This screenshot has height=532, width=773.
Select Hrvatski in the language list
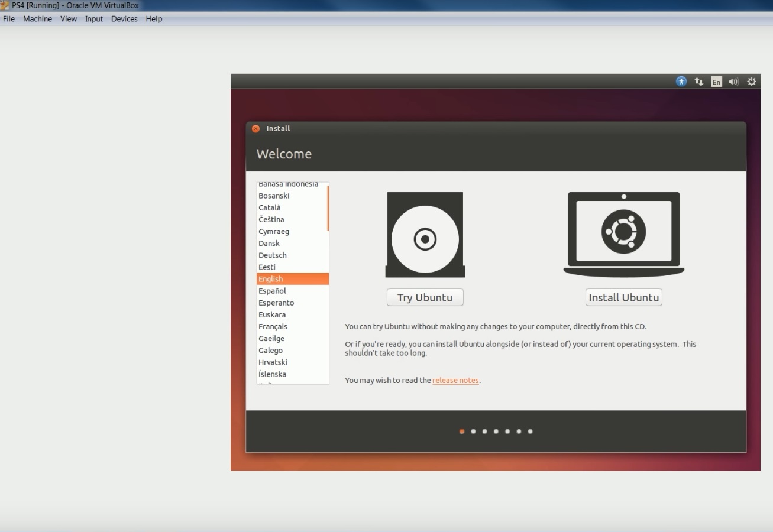pyautogui.click(x=292, y=362)
